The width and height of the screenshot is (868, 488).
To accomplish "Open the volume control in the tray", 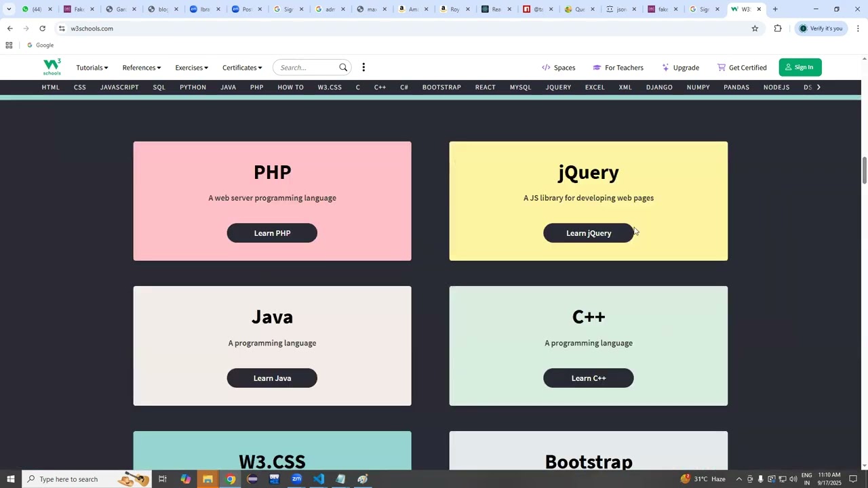I will coord(793,479).
